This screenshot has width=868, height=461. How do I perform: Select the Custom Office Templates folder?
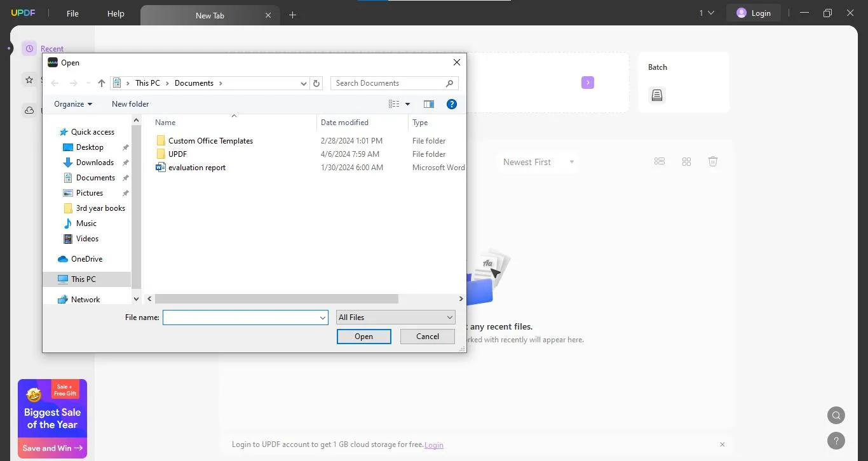tap(210, 141)
